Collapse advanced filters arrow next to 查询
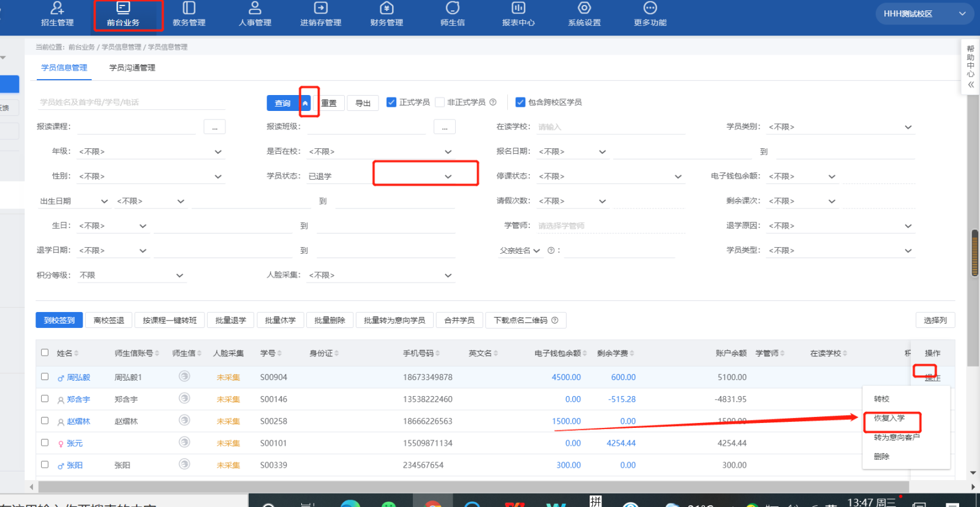The image size is (980, 507). [x=305, y=103]
